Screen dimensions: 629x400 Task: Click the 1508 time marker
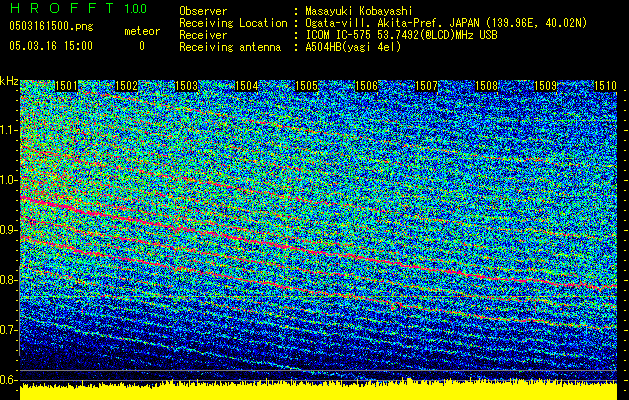click(487, 86)
